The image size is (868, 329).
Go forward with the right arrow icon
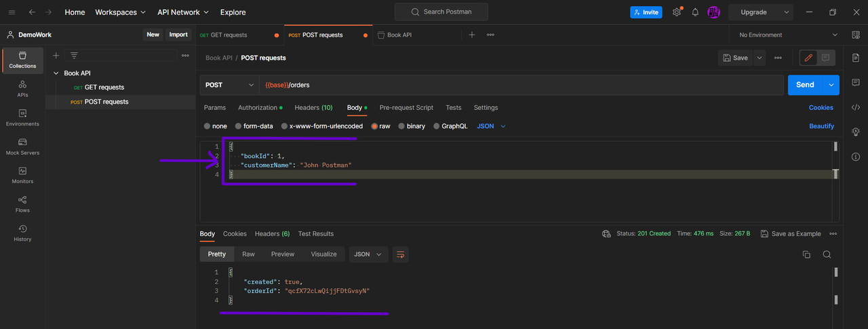pos(49,12)
